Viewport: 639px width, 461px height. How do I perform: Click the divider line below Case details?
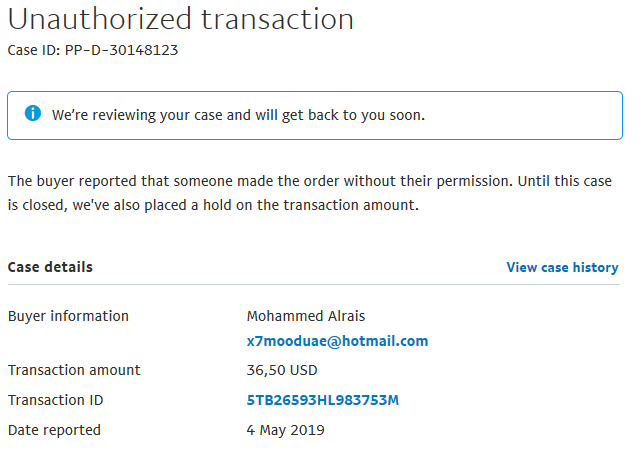pyautogui.click(x=314, y=285)
